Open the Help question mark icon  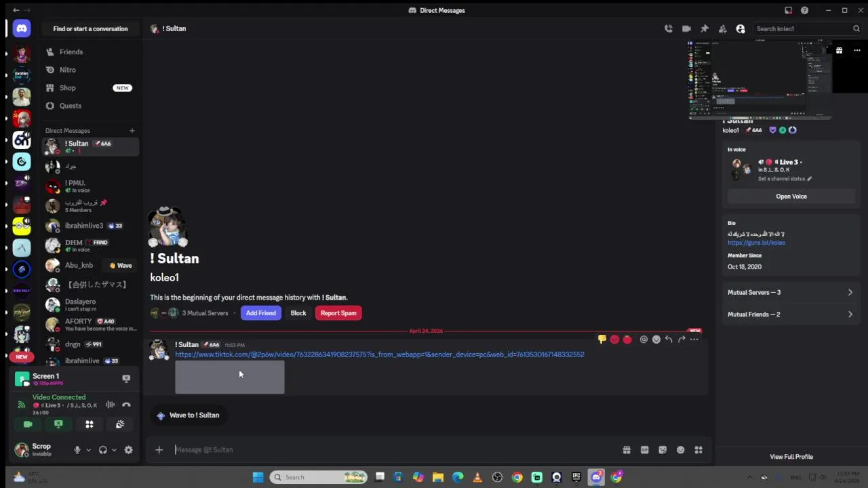[804, 10]
